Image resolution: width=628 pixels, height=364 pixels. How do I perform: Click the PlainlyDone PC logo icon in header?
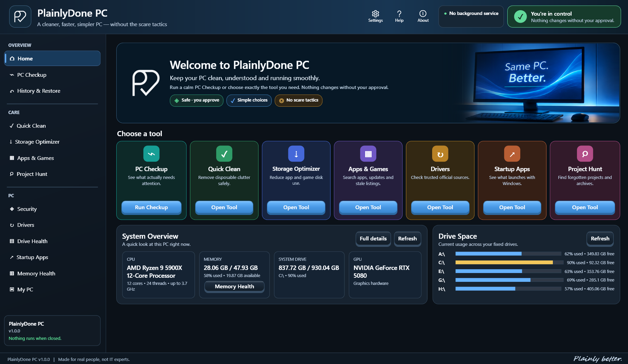point(20,16)
